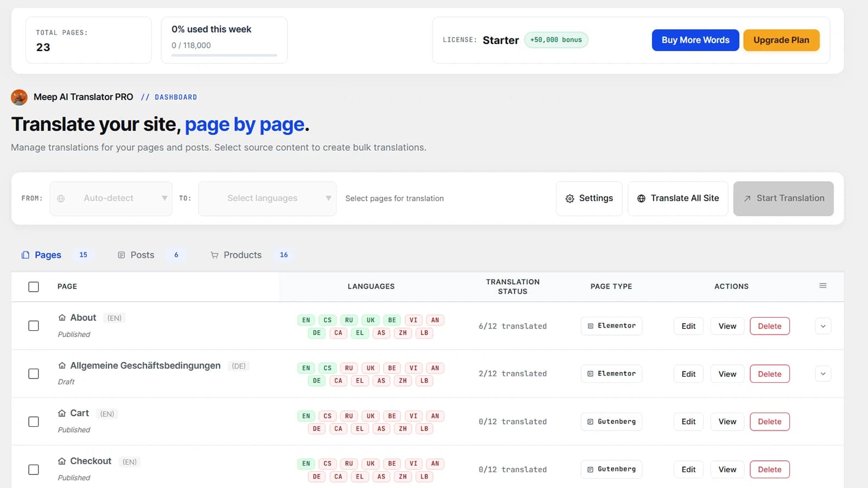Click Translate All Site button
The height and width of the screenshot is (488, 868).
tap(678, 198)
